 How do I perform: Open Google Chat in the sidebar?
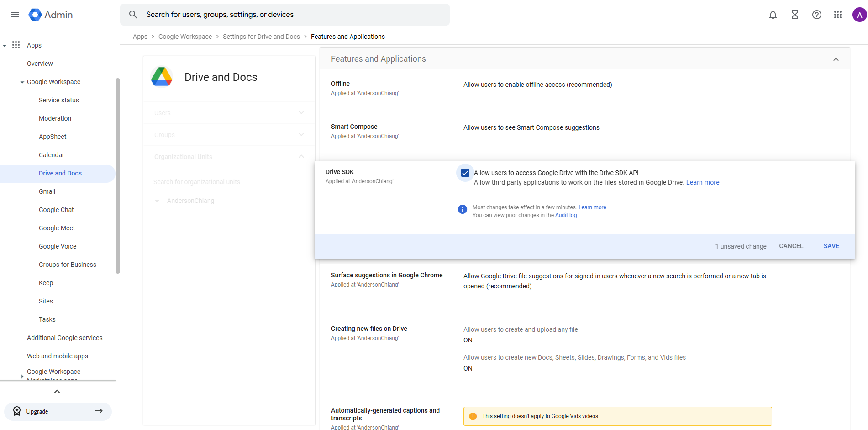pyautogui.click(x=56, y=210)
